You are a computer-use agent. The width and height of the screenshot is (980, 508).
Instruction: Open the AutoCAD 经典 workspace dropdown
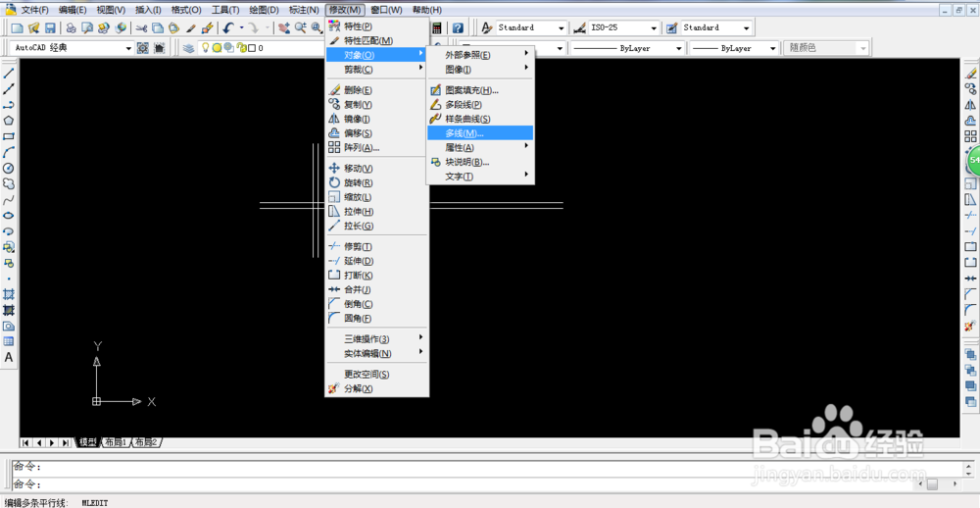[x=129, y=48]
